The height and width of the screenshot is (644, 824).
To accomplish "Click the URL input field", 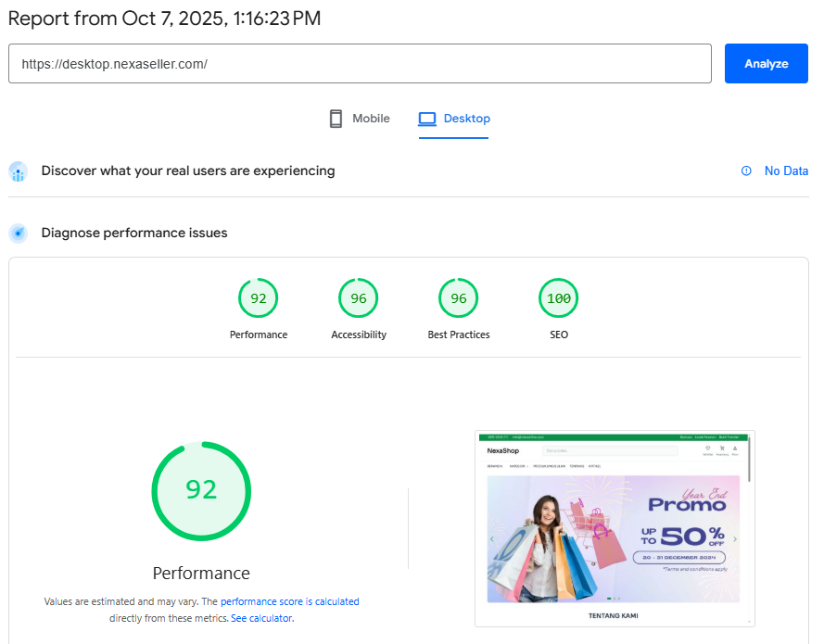I will [360, 63].
